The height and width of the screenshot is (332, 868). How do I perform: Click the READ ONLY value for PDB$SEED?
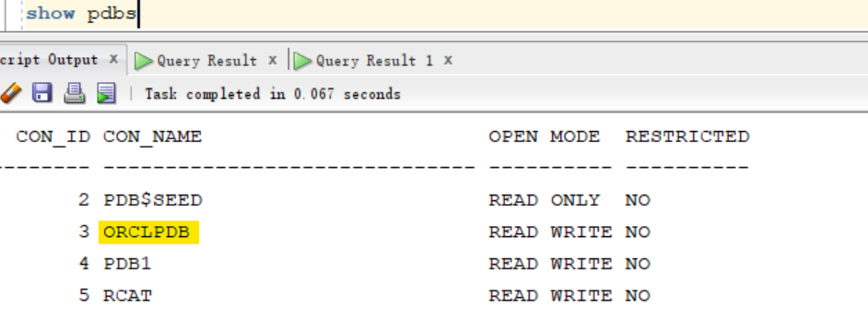pyautogui.click(x=545, y=200)
